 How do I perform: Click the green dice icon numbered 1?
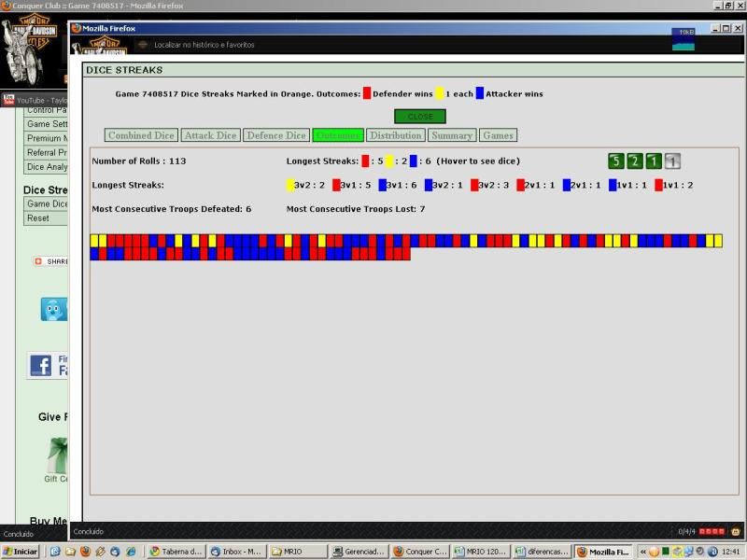click(654, 161)
